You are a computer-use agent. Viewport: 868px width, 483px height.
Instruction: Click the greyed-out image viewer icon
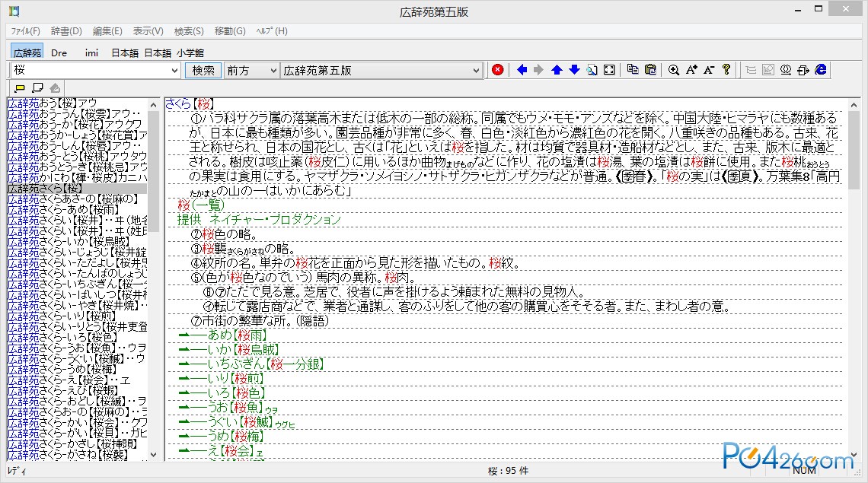click(767, 70)
